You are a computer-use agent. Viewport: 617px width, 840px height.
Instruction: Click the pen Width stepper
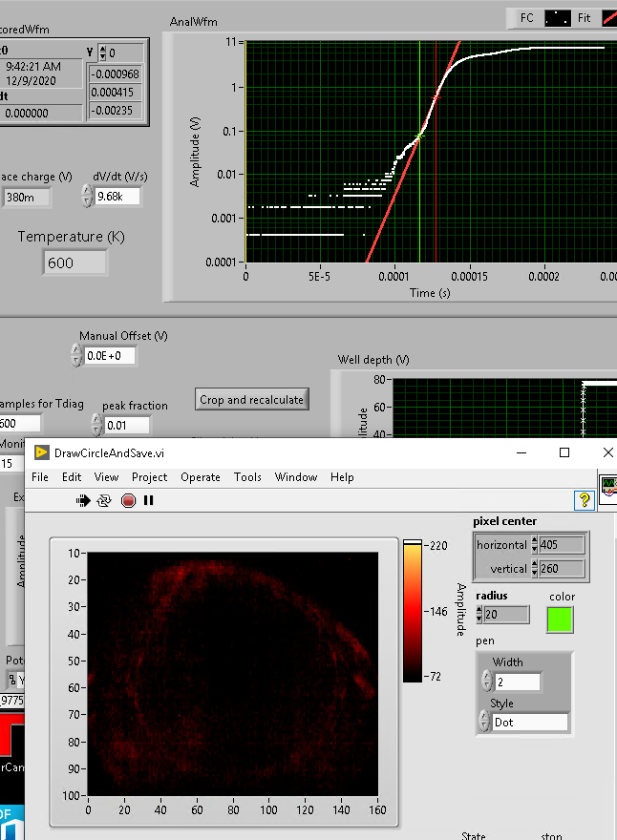click(487, 682)
